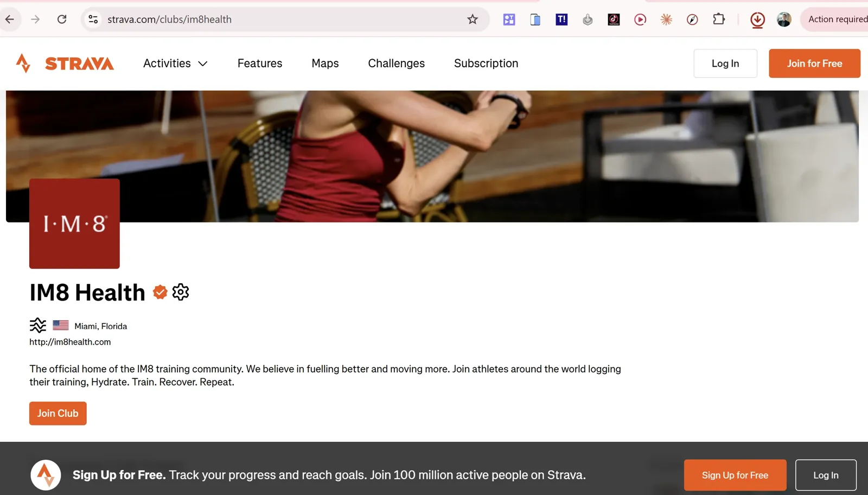The image size is (868, 495).
Task: Go to the Challenges page
Action: tap(397, 64)
